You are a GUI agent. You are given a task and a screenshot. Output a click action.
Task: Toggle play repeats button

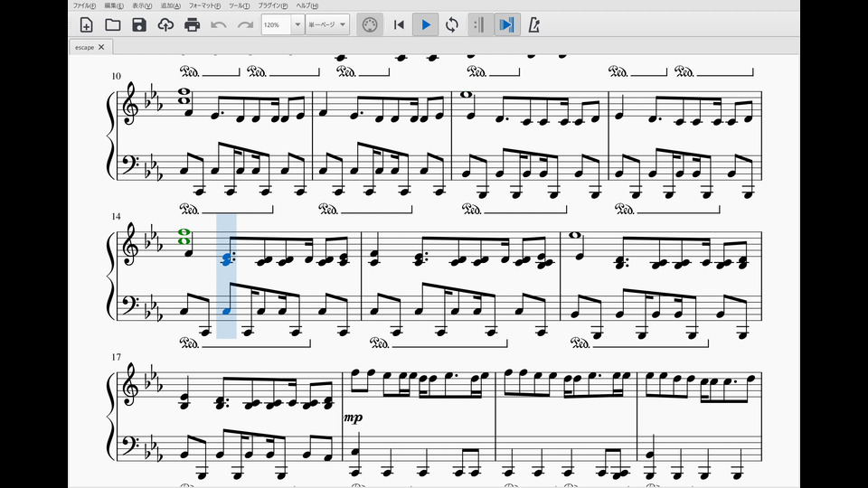coord(479,25)
